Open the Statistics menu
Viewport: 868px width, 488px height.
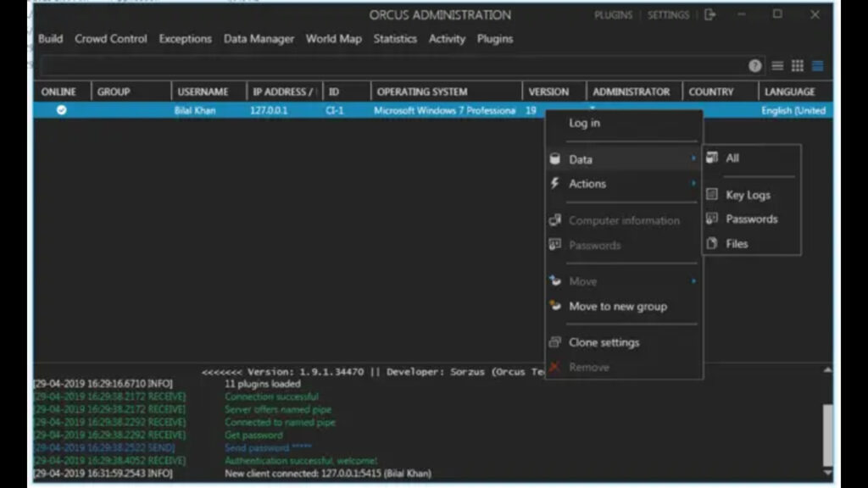click(x=395, y=39)
